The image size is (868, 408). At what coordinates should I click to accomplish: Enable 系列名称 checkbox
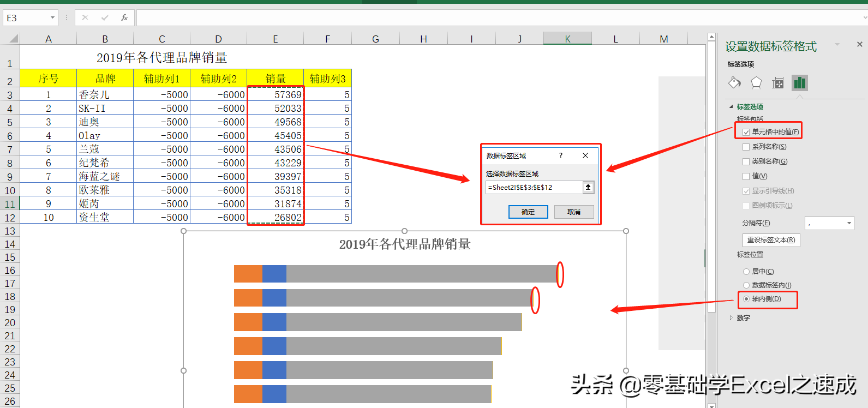click(746, 147)
